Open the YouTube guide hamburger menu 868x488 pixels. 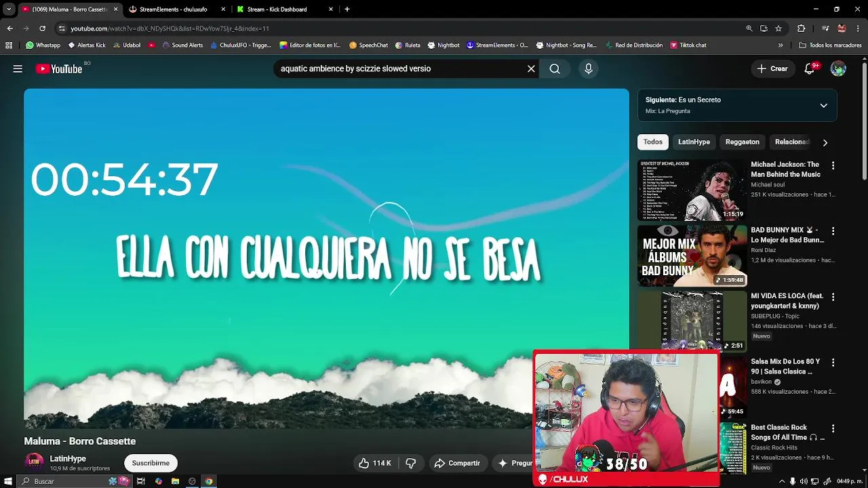pyautogui.click(x=18, y=68)
